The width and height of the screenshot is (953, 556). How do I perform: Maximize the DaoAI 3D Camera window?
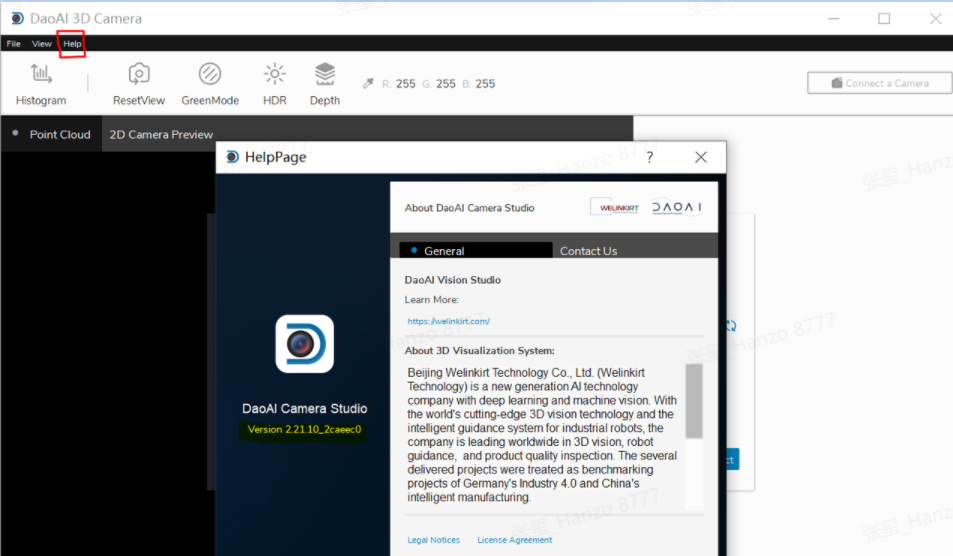tap(884, 19)
